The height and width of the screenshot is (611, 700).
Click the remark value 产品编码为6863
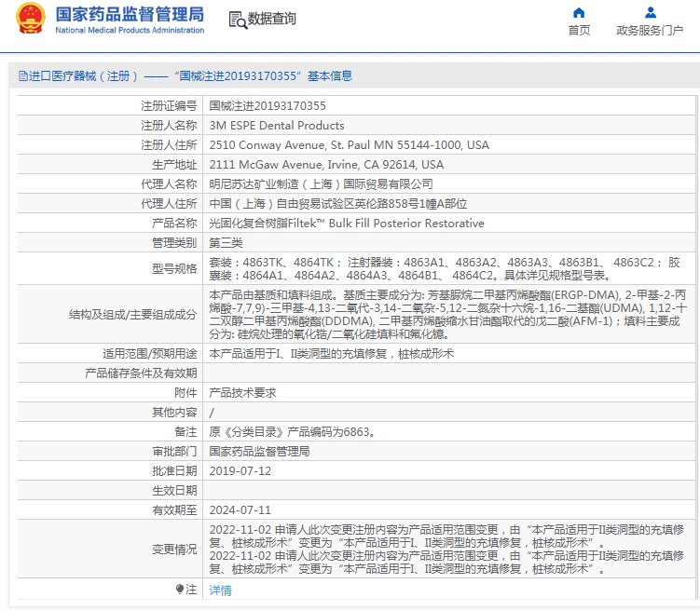point(292,432)
